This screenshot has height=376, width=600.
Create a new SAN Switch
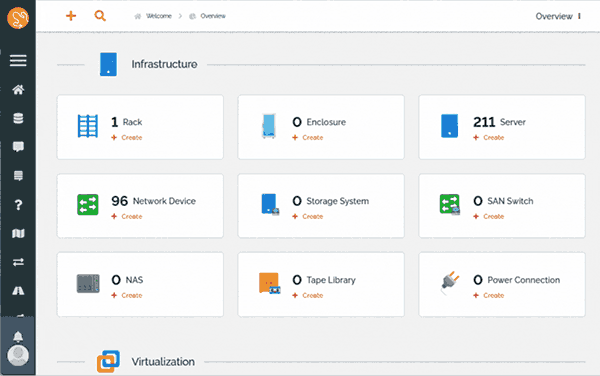[489, 216]
